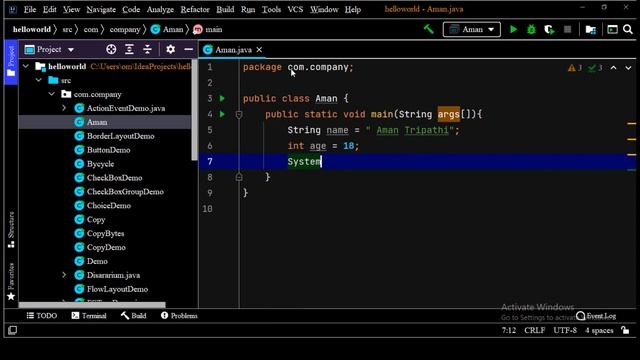Open the Aman run configuration dropdown
Image resolution: width=640 pixels, height=360 pixels.
(472, 29)
